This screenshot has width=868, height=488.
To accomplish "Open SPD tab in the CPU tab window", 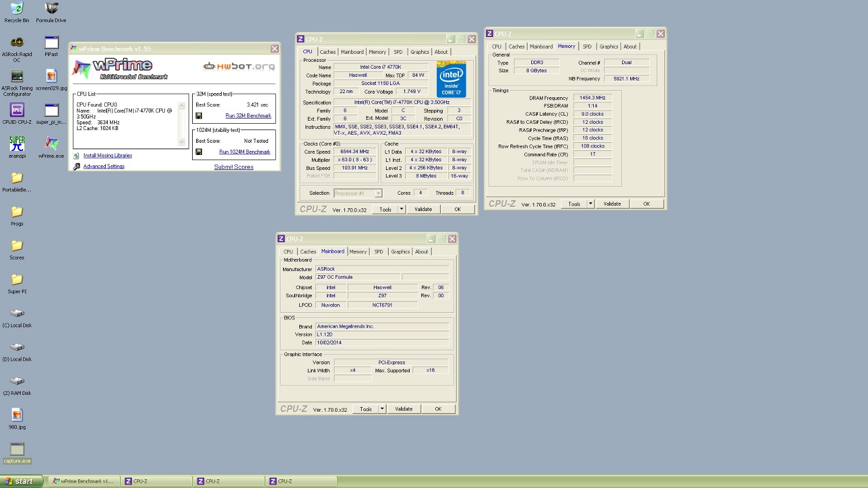I will 398,52.
